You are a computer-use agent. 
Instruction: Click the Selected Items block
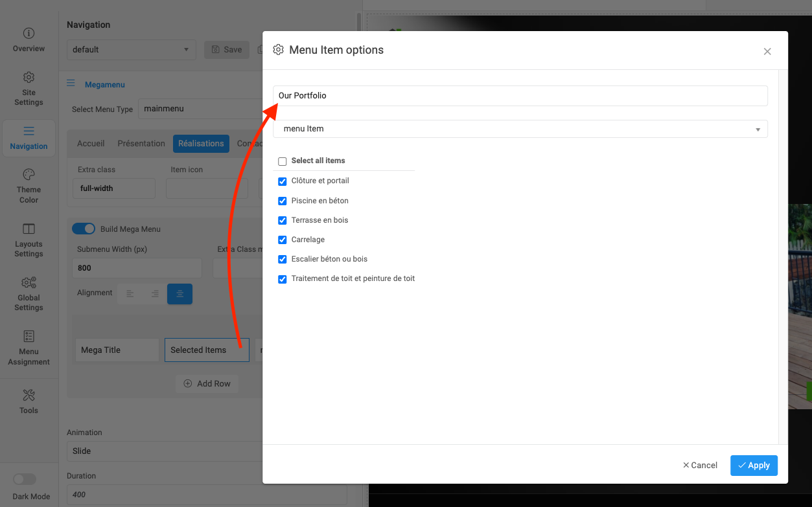click(x=207, y=350)
